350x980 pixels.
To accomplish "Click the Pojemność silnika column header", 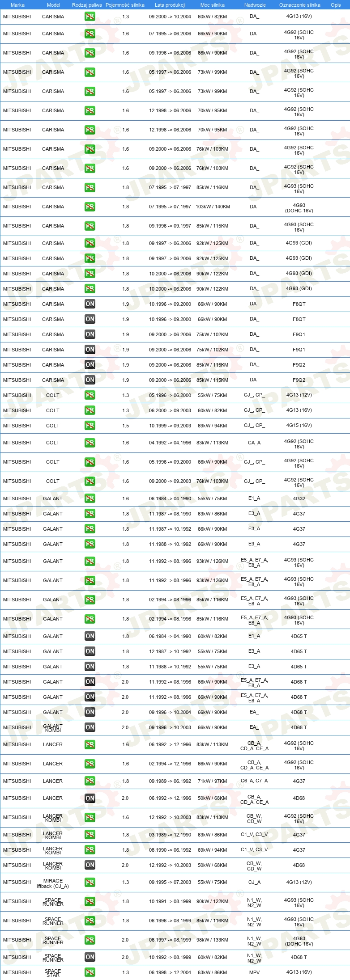I will coord(125,5).
